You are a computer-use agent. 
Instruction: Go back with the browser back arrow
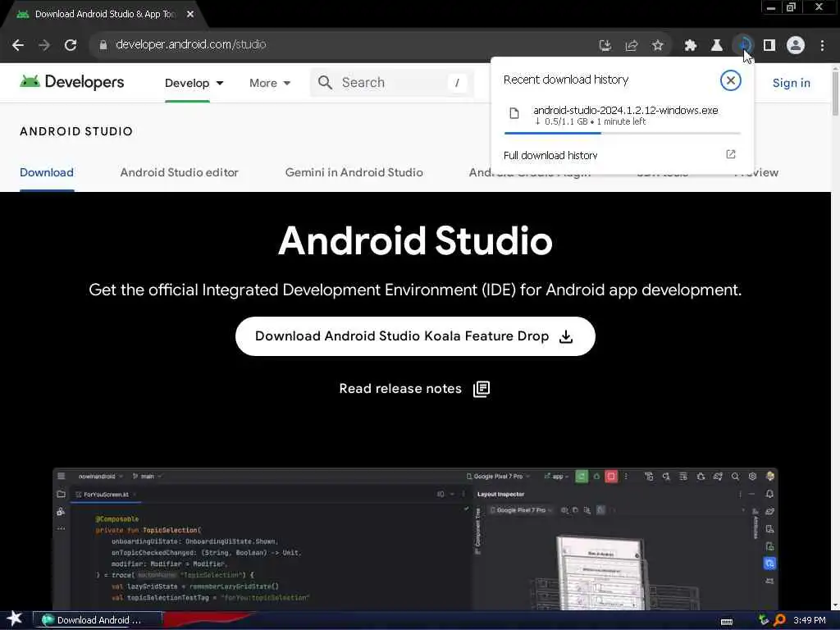(x=18, y=45)
